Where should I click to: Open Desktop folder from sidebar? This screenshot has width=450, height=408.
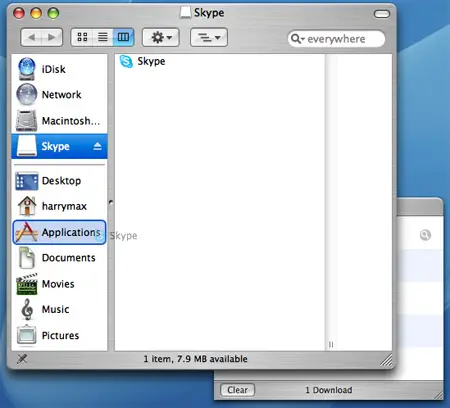[x=59, y=181]
